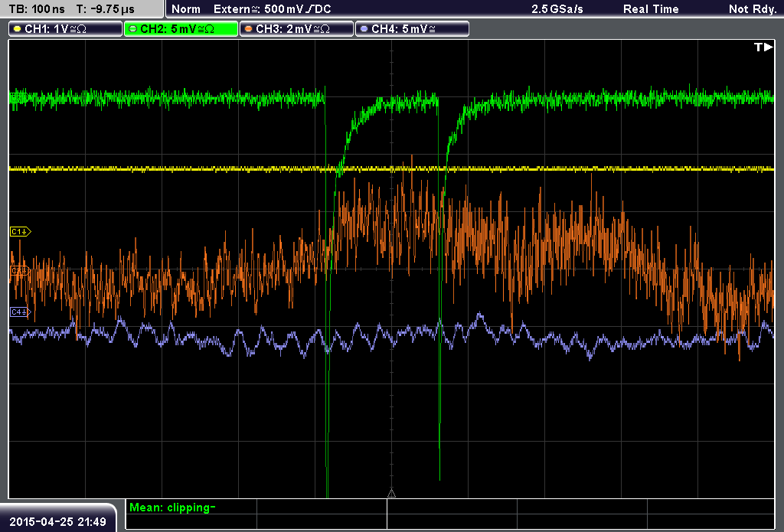Click the trigger time triangle marker at bottom
This screenshot has width=784, height=532.
(x=391, y=494)
